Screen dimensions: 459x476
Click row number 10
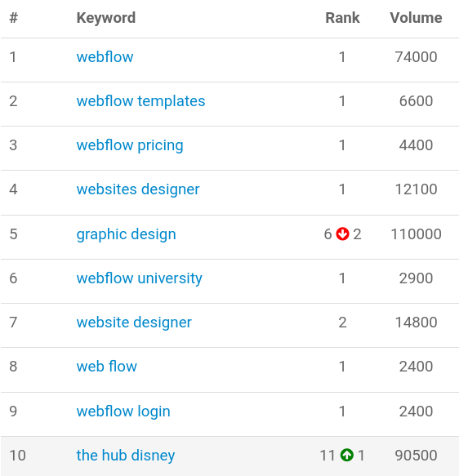(17, 456)
